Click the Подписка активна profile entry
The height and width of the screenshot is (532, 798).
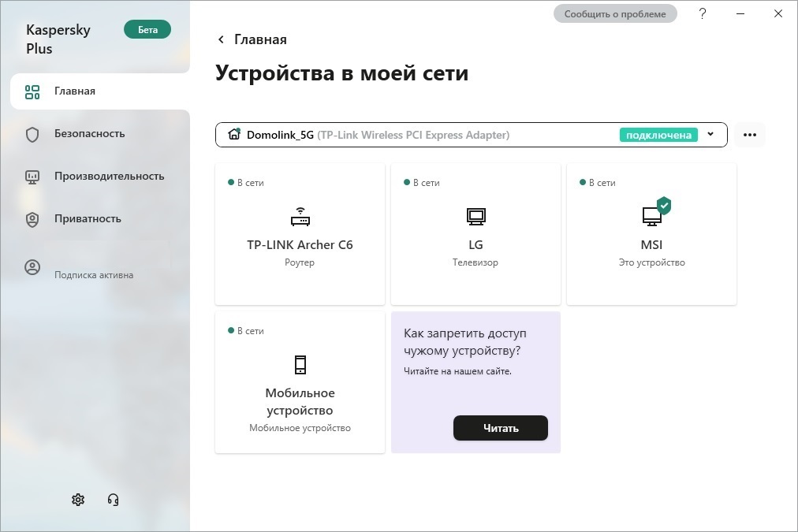(94, 274)
